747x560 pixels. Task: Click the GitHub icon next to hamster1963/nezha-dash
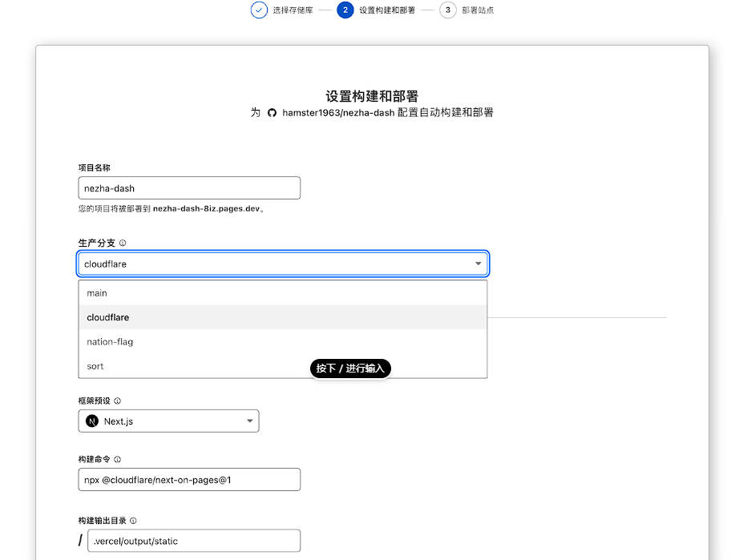[272, 113]
